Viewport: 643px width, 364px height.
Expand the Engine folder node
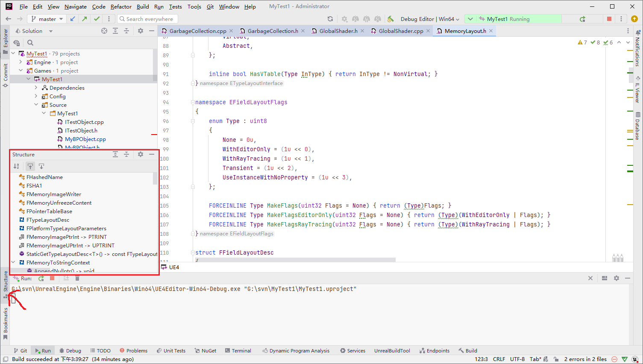[x=21, y=62]
